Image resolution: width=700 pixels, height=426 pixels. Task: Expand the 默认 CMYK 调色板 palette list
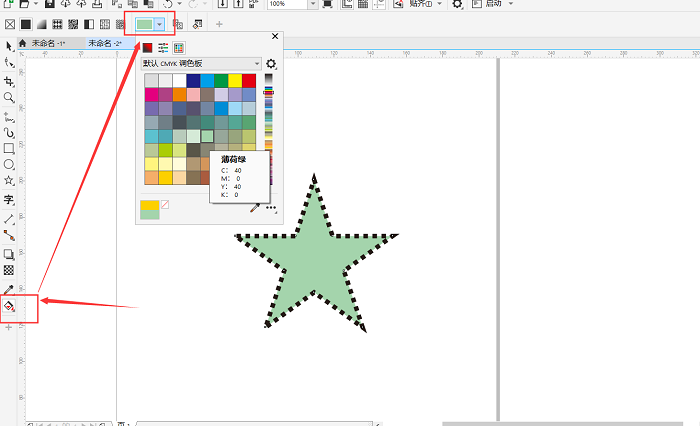(x=256, y=63)
